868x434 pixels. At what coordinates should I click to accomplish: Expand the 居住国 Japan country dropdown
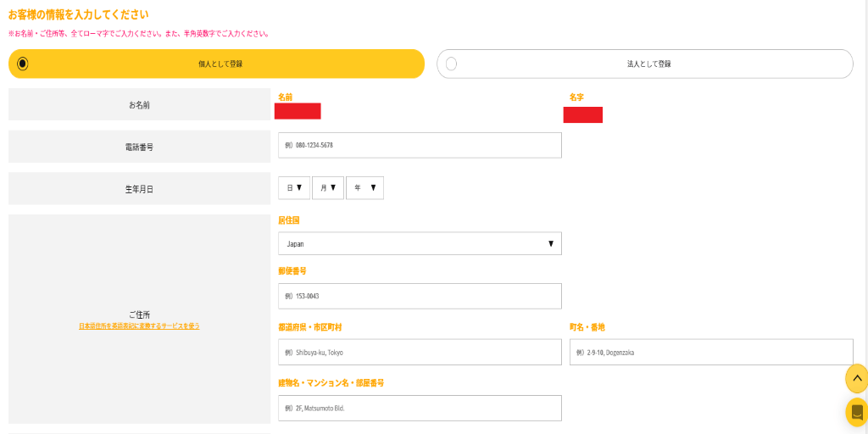(x=420, y=243)
